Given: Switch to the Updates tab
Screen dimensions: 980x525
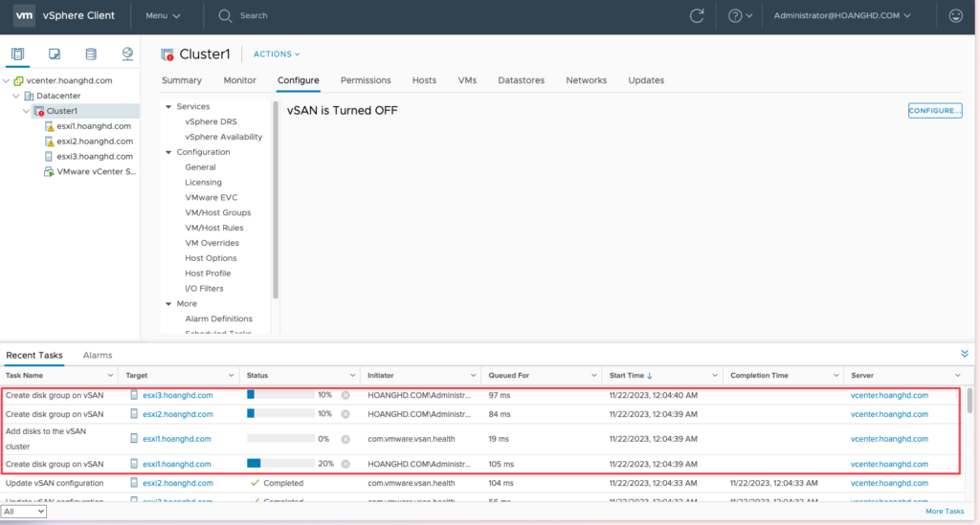Looking at the screenshot, I should click(646, 80).
